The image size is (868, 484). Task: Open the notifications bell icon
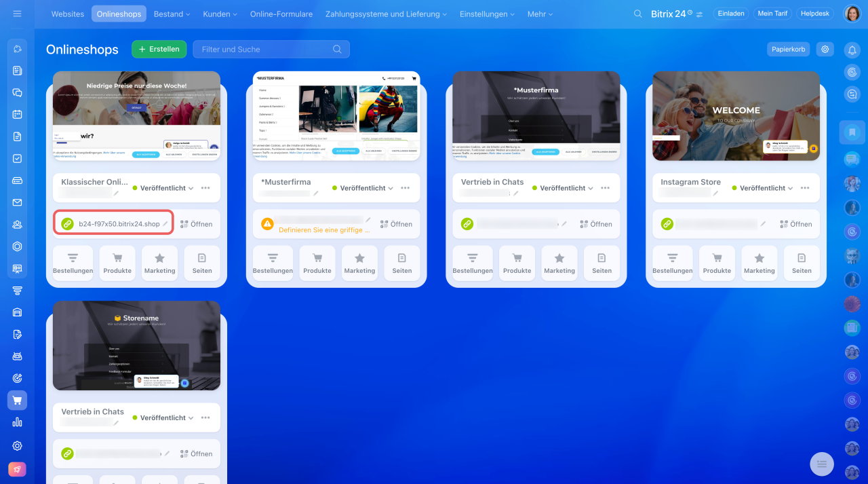[852, 50]
